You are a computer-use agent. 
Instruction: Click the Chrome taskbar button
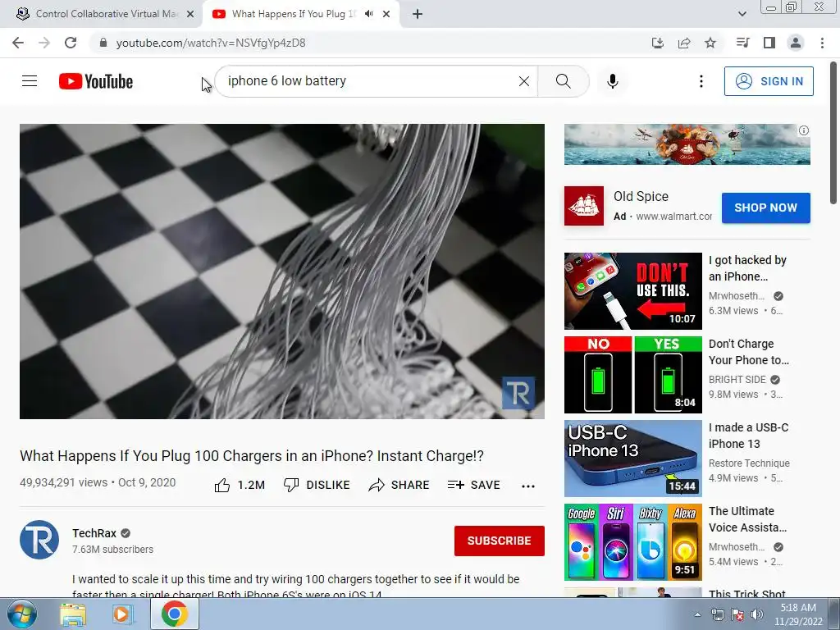[174, 614]
